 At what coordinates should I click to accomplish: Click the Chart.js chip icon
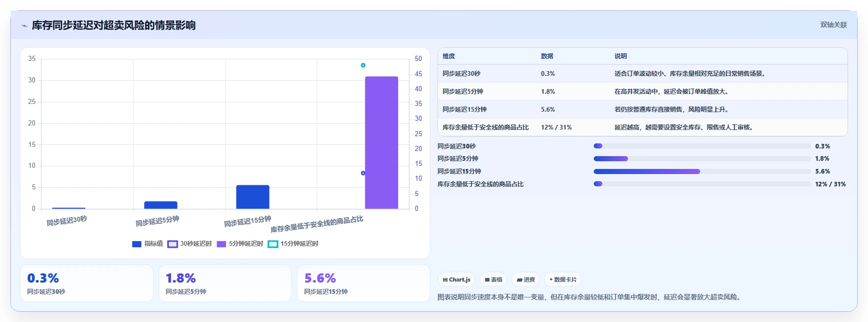(445, 280)
